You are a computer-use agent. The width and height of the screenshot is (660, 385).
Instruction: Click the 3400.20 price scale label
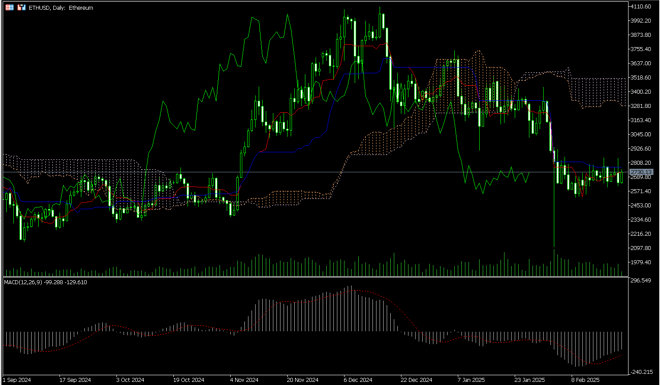coord(641,92)
